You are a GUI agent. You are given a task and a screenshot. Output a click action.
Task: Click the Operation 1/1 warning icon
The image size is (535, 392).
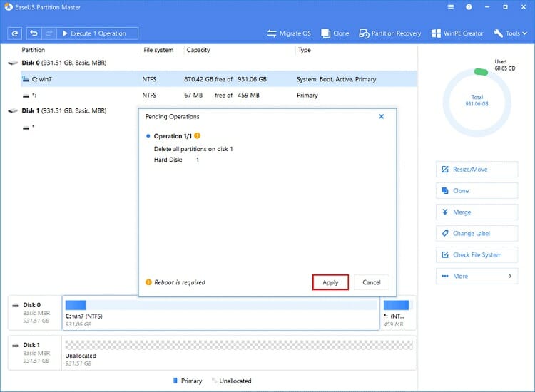(198, 135)
